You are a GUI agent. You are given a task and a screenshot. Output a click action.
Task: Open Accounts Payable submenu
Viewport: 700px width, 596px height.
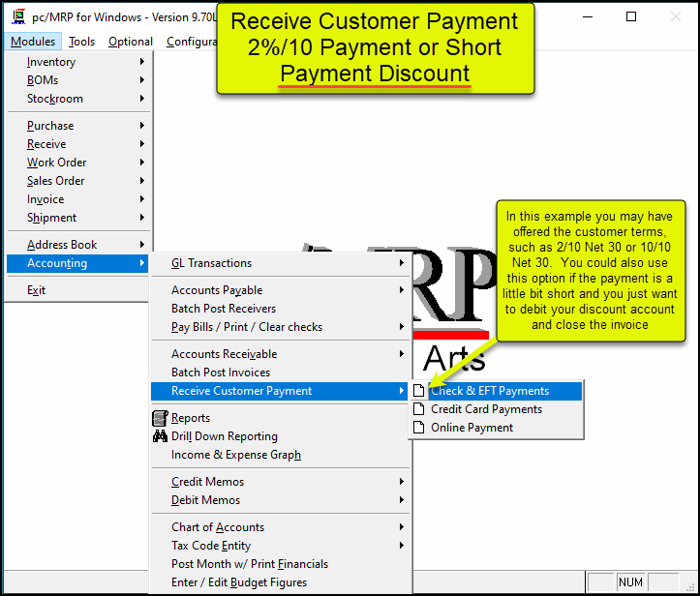point(217,290)
